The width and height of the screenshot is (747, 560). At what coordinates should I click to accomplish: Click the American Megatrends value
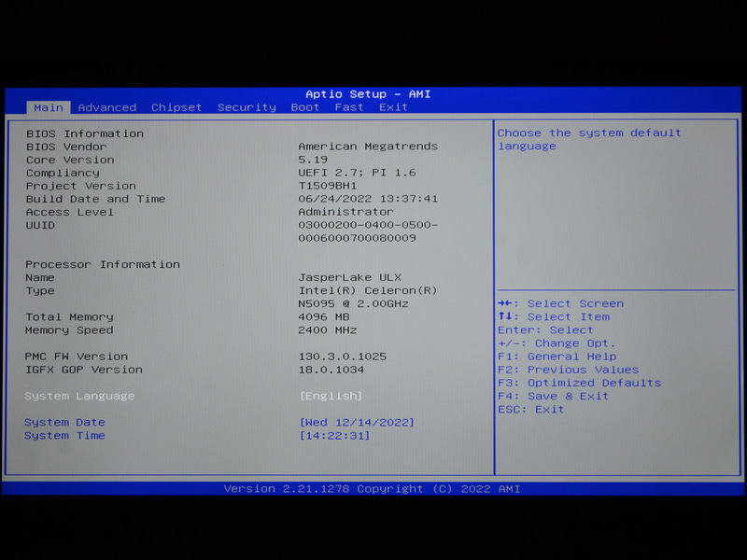(368, 147)
